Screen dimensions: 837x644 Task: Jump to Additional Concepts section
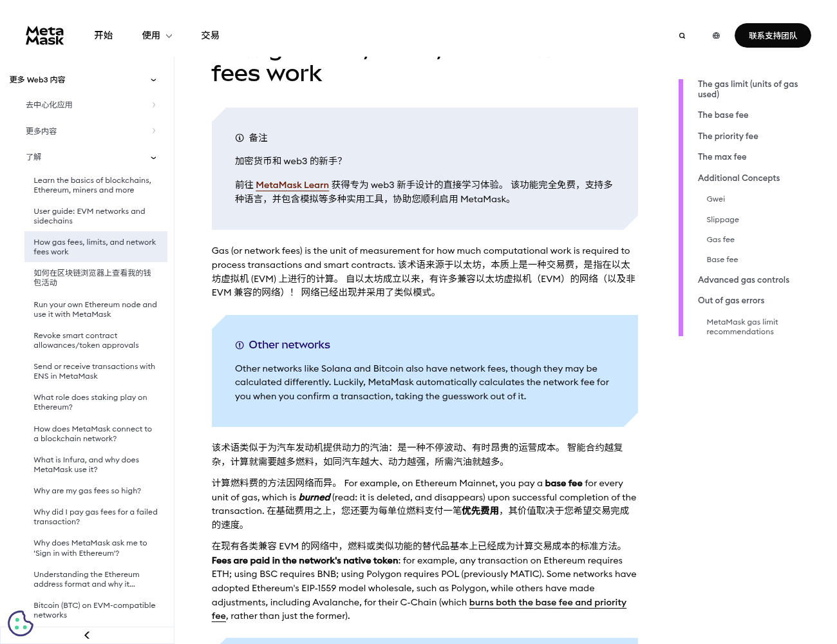pos(738,178)
